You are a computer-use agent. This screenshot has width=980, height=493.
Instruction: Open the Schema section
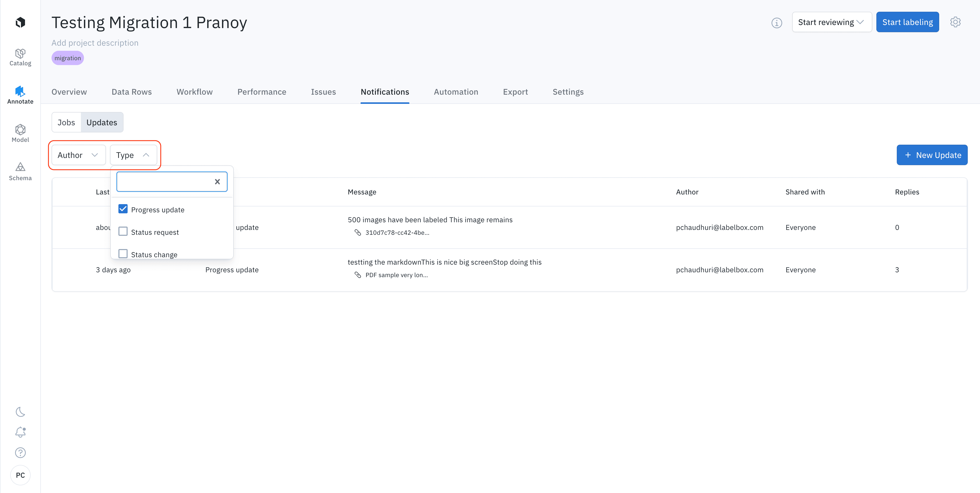(20, 171)
